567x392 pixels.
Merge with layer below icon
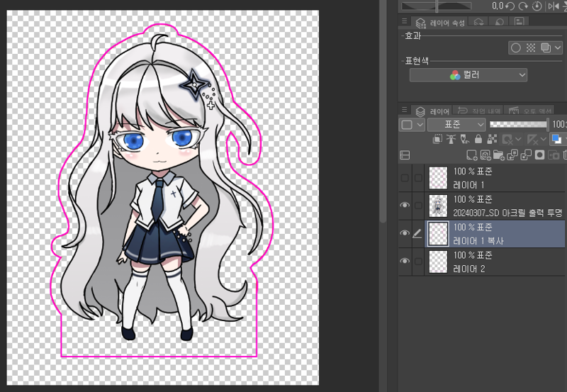[x=526, y=155]
